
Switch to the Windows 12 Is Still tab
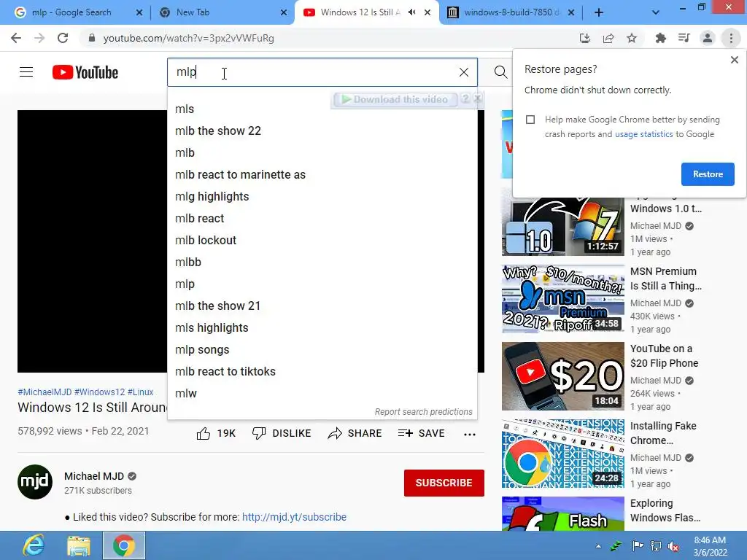360,12
